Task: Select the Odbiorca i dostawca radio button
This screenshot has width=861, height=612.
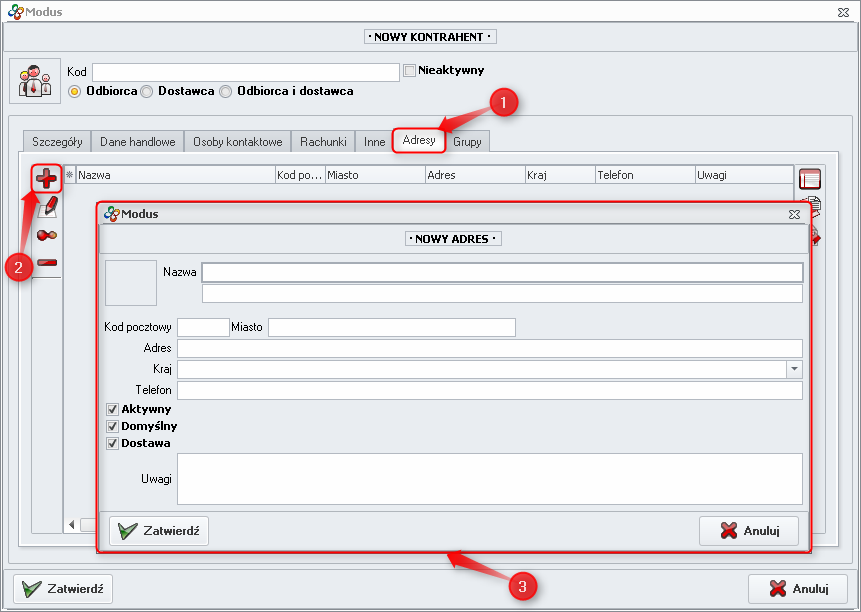Action: [x=225, y=91]
